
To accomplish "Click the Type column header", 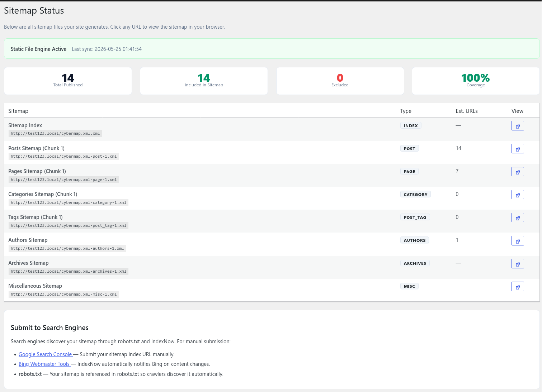I will (x=406, y=111).
